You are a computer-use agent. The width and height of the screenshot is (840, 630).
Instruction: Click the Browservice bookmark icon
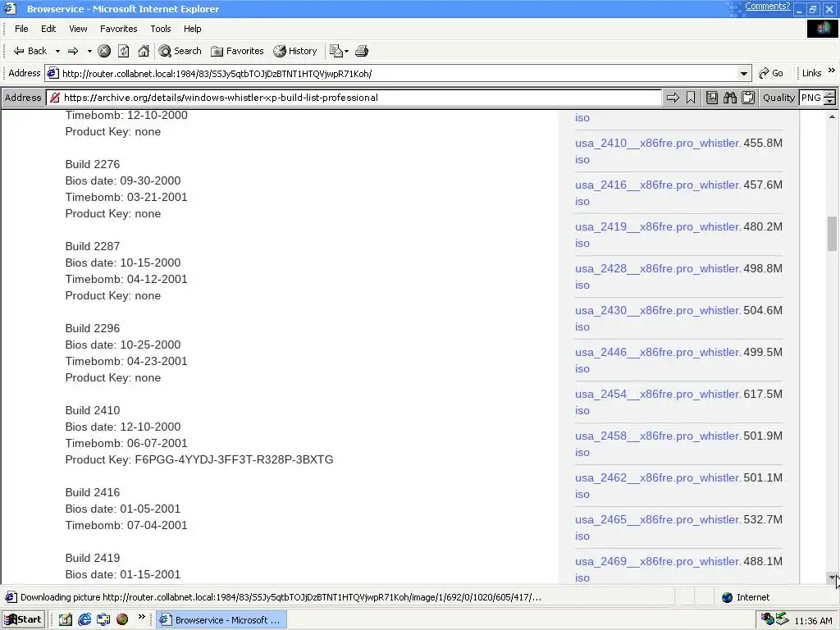pos(691,98)
